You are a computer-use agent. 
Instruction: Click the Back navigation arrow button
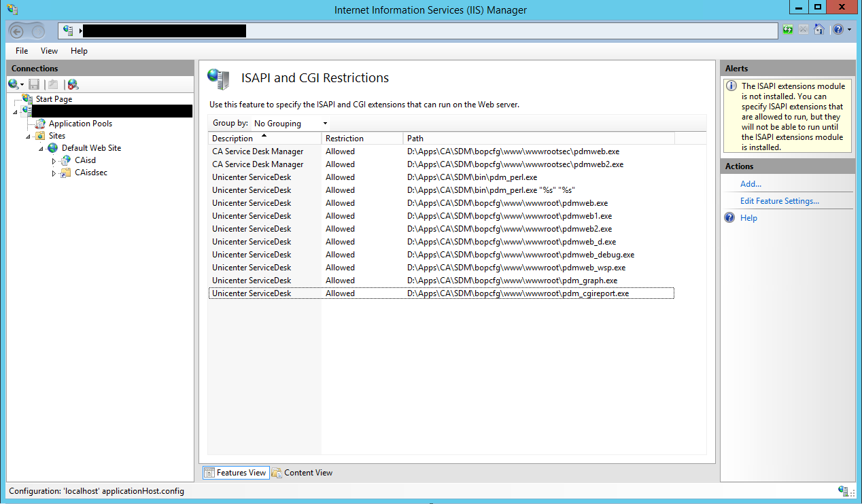(18, 31)
